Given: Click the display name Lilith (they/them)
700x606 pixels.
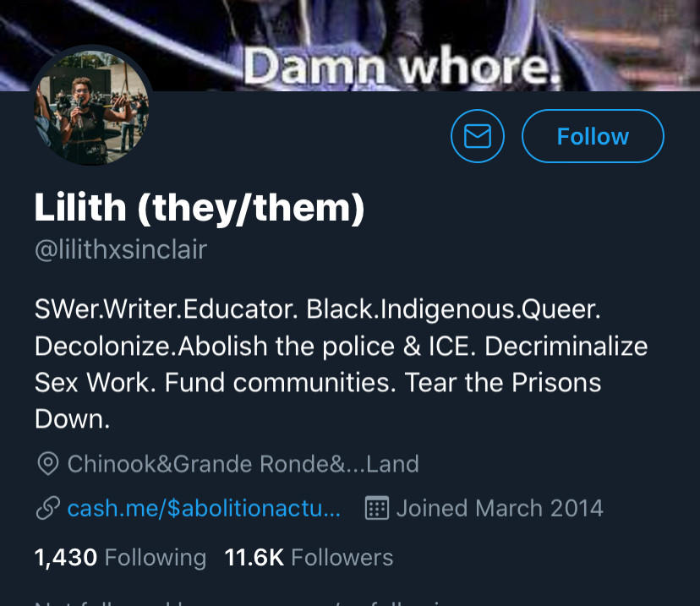Looking at the screenshot, I should (200, 208).
